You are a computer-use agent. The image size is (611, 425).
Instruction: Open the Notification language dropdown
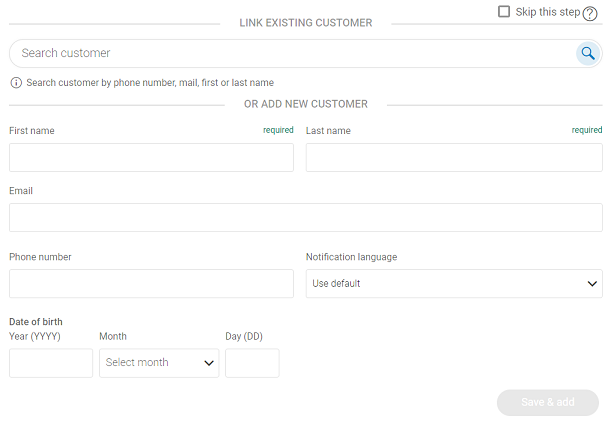453,284
